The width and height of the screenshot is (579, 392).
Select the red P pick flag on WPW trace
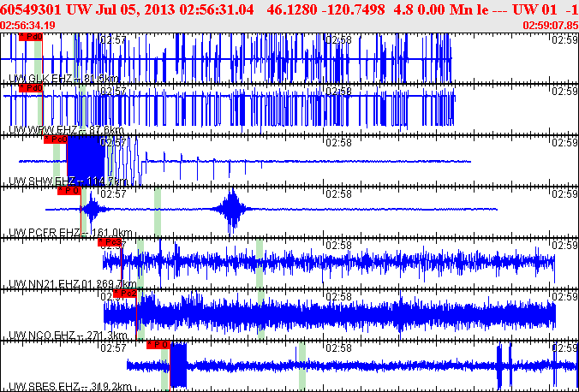pyautogui.click(x=31, y=88)
